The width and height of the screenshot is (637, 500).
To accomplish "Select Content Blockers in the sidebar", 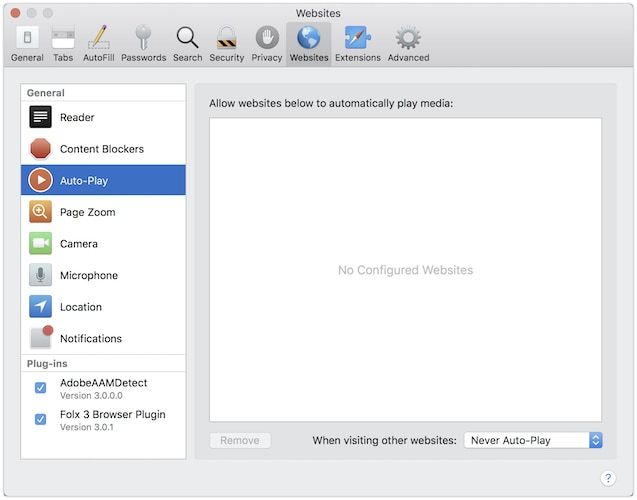I will [x=103, y=149].
